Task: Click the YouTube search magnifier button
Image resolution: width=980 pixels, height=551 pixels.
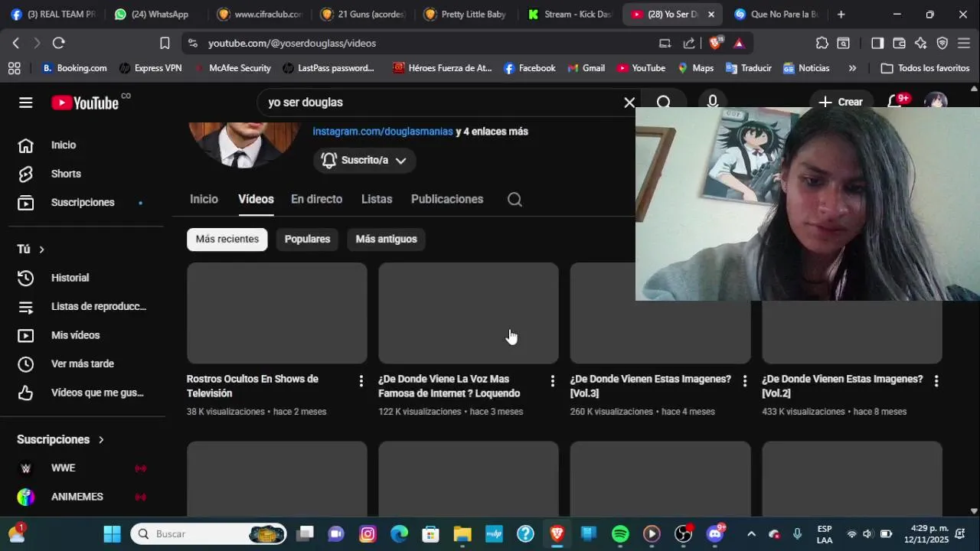Action: 664,103
